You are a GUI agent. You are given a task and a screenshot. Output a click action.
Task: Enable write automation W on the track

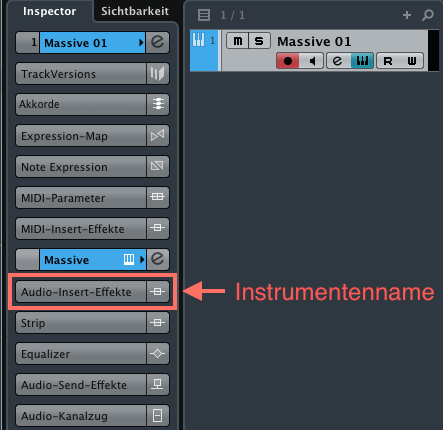[x=412, y=61]
